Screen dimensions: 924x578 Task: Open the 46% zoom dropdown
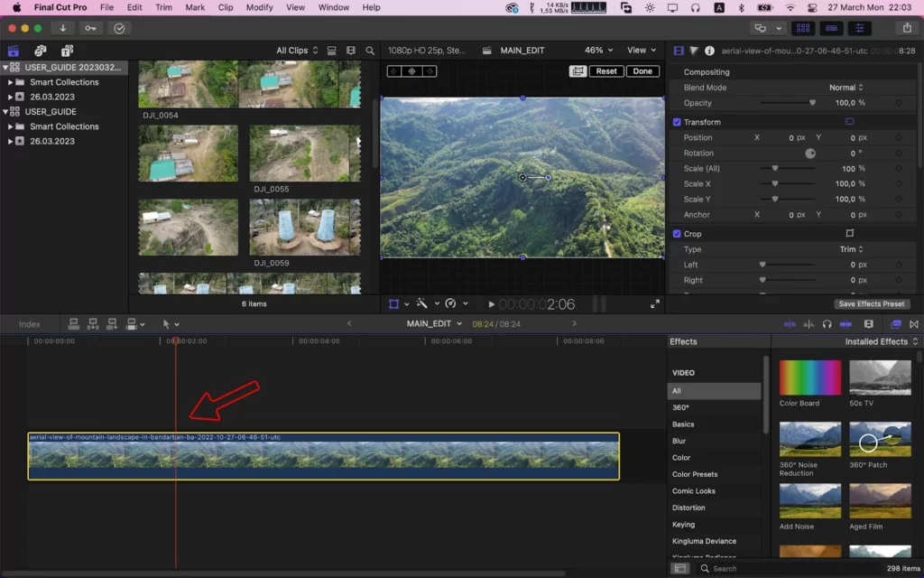point(598,51)
